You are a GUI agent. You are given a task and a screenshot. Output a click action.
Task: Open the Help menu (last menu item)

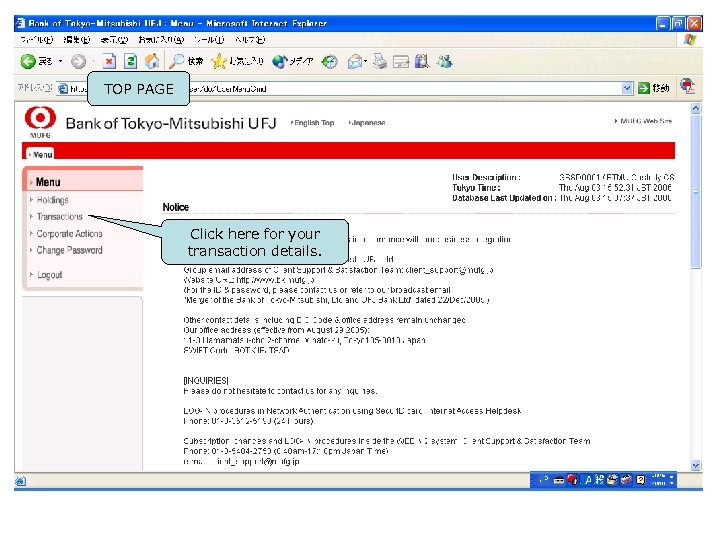pos(250,40)
